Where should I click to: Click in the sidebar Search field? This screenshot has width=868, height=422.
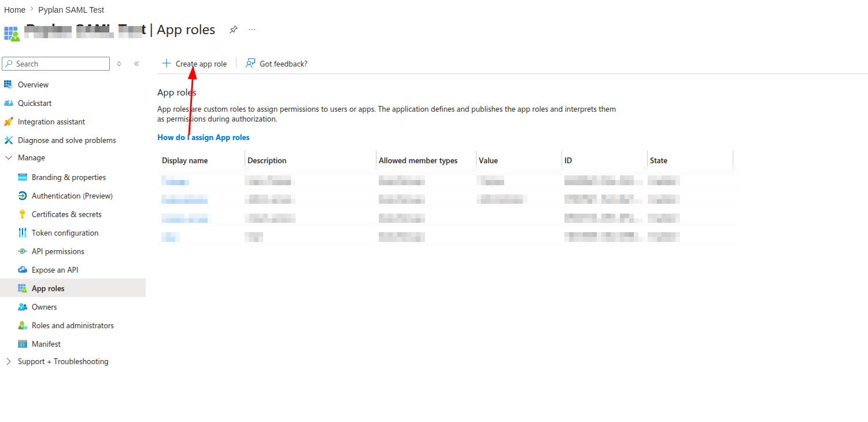point(56,64)
